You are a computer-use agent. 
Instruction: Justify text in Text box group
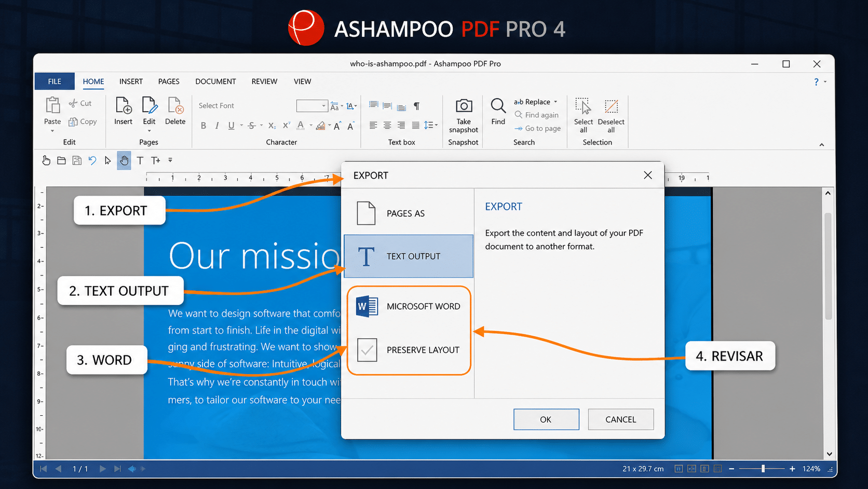click(415, 125)
